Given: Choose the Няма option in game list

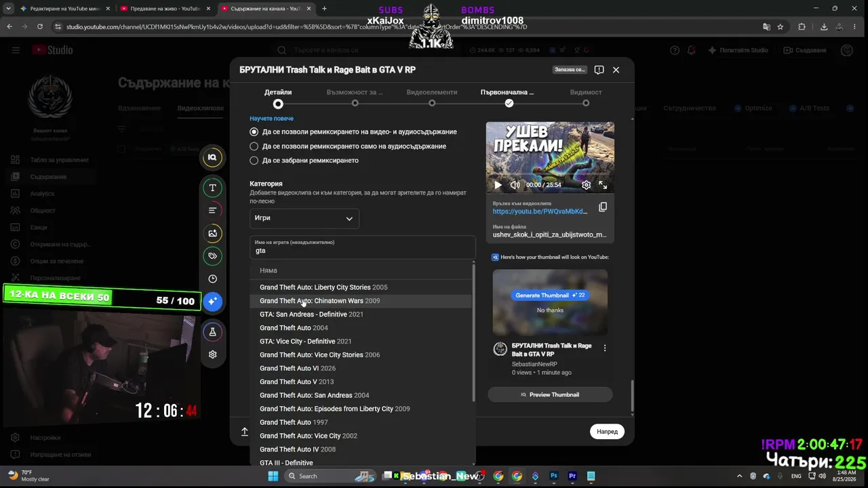Looking at the screenshot, I should pyautogui.click(x=361, y=270).
